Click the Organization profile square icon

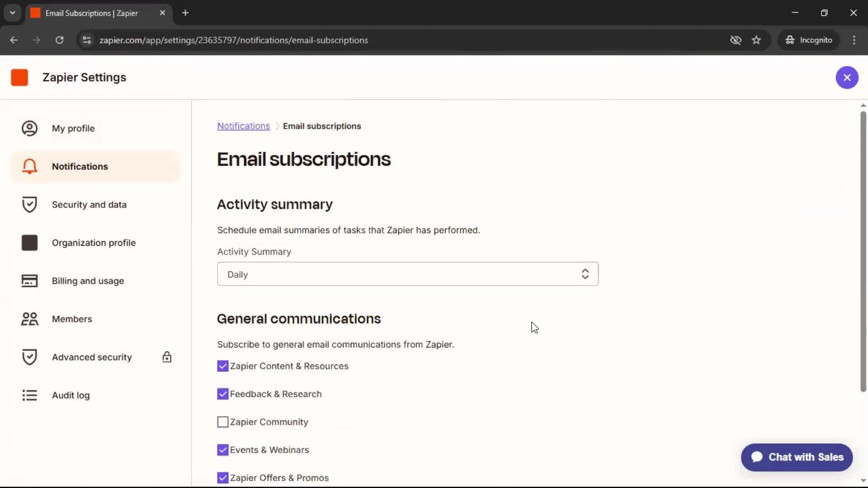pos(29,243)
